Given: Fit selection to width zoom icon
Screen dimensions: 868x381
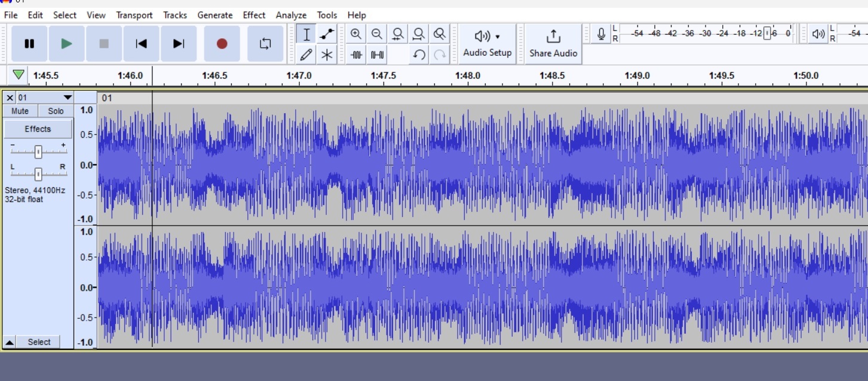Looking at the screenshot, I should click(398, 34).
